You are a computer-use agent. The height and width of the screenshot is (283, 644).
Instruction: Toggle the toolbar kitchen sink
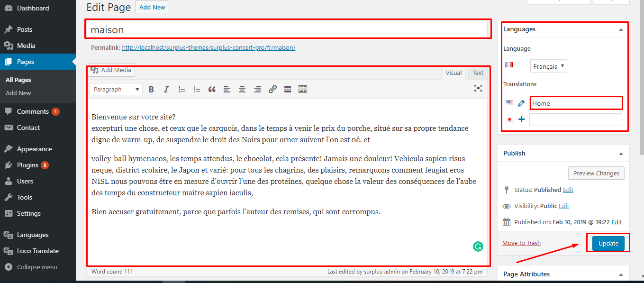[303, 89]
